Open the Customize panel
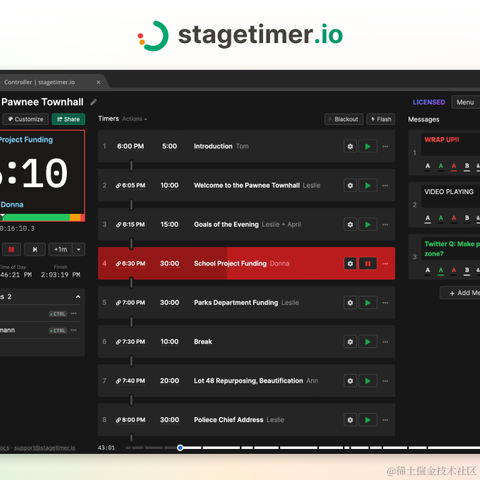 pos(25,119)
